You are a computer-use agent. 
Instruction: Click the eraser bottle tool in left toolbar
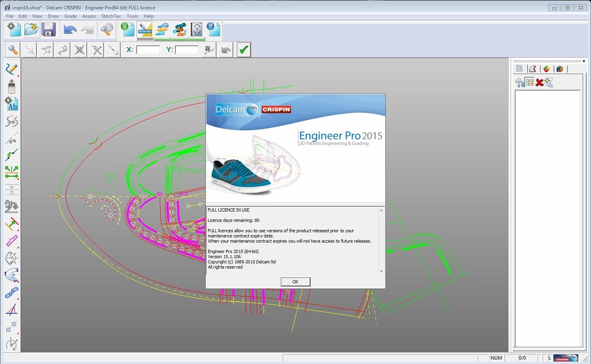pos(12,86)
